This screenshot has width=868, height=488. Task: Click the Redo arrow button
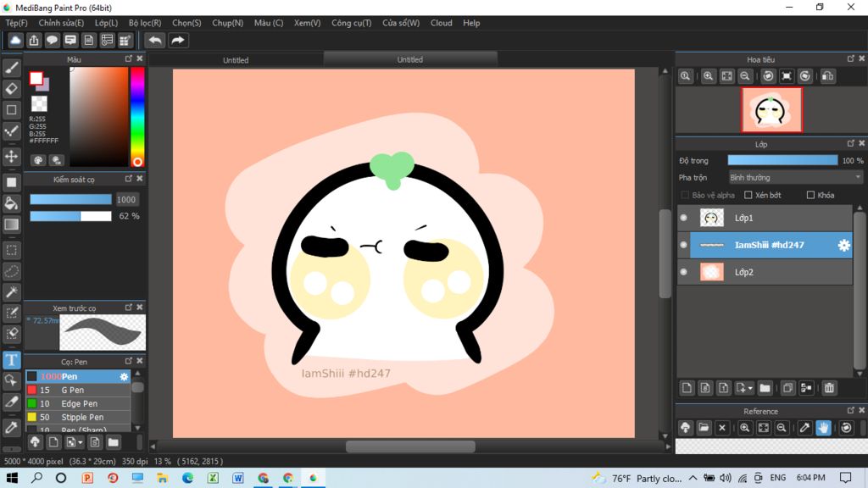178,41
